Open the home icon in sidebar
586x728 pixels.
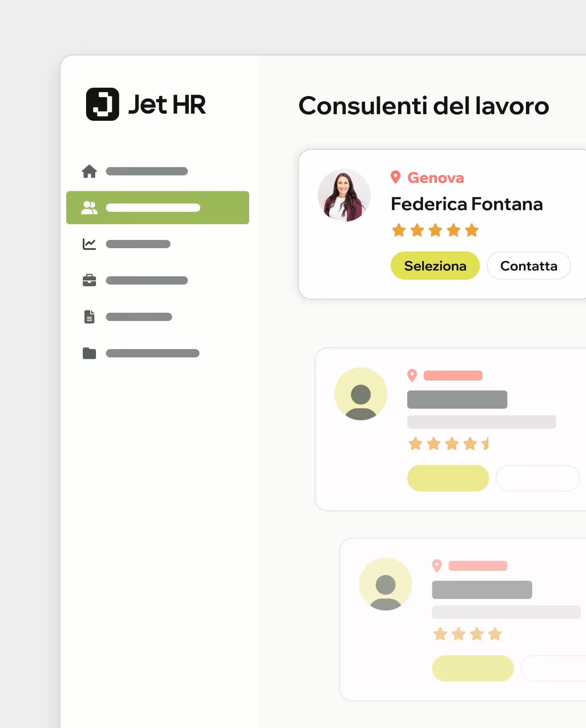click(89, 171)
